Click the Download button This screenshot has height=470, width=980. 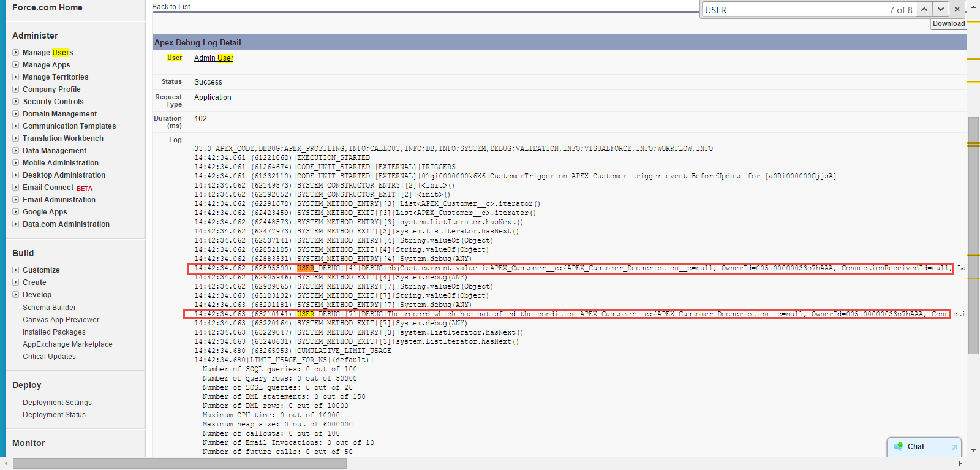click(949, 23)
